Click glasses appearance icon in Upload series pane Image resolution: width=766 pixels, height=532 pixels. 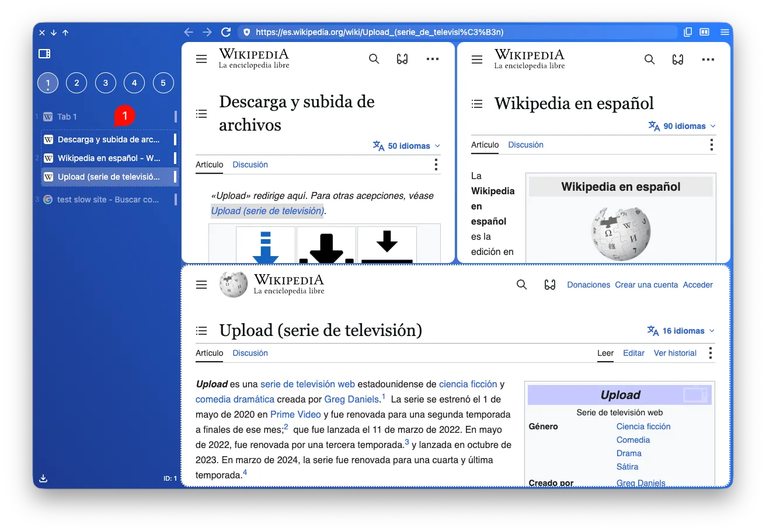click(549, 285)
